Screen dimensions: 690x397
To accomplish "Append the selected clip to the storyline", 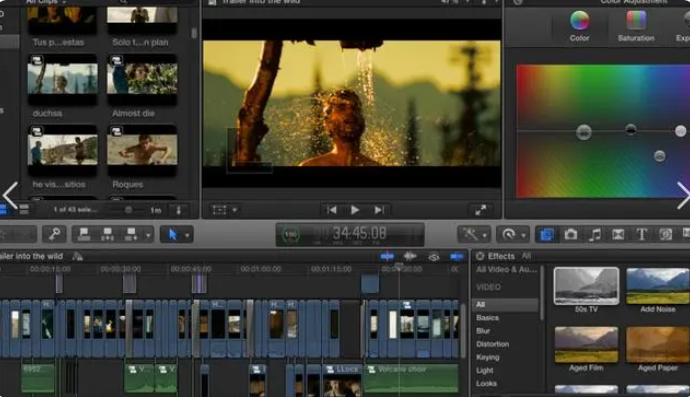I will point(131,235).
